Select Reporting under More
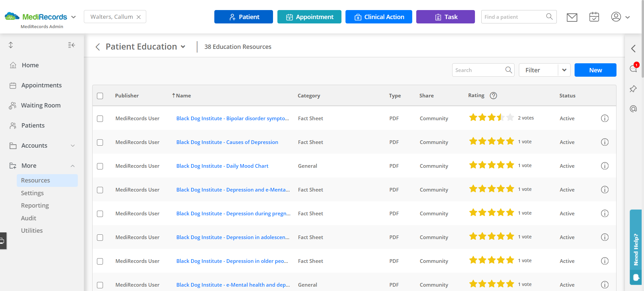The width and height of the screenshot is (644, 291). [35, 205]
